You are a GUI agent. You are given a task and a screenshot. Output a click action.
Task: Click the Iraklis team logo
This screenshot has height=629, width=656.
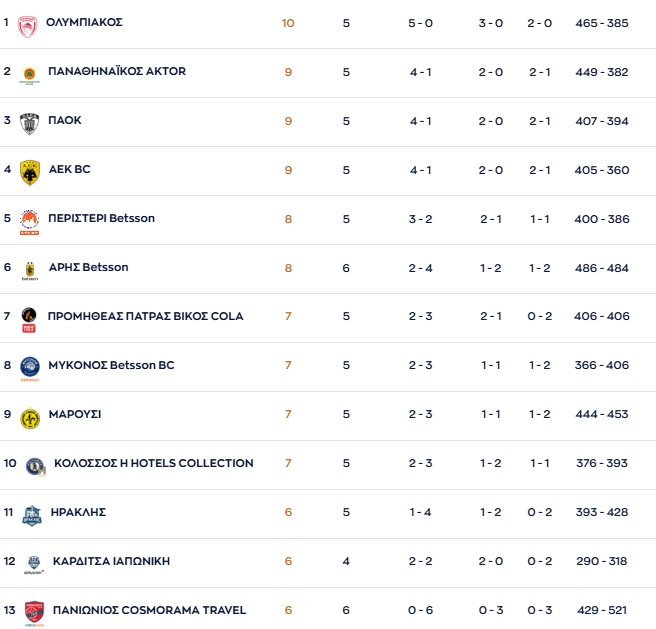tap(32, 515)
